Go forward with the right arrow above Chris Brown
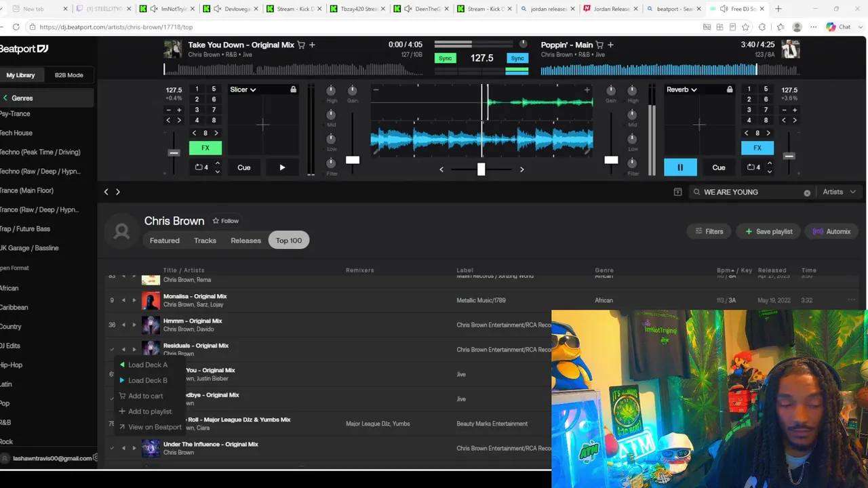 [118, 192]
